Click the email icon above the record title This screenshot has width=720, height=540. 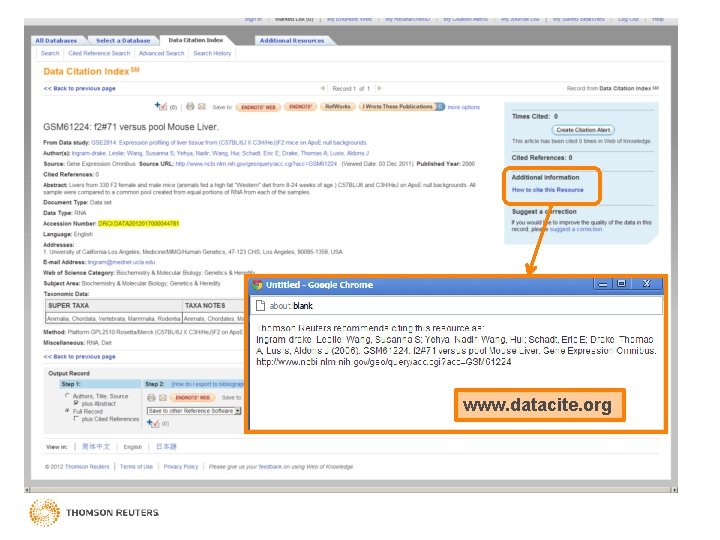pyautogui.click(x=202, y=107)
